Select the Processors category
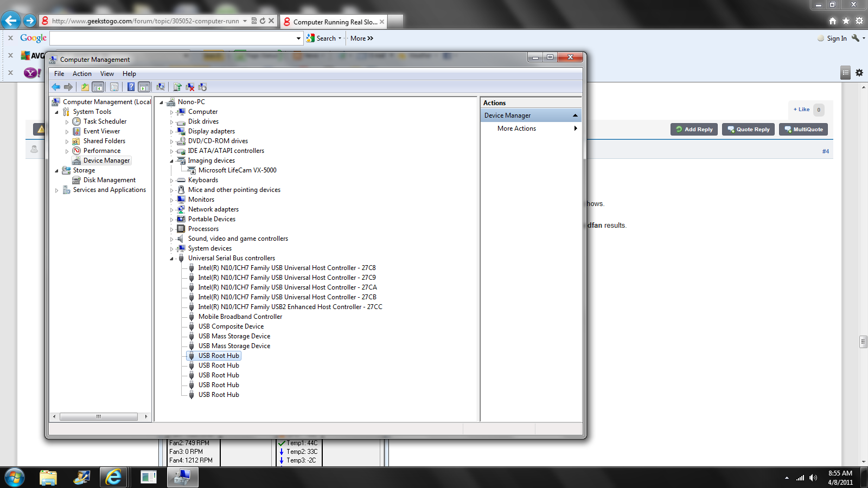Image resolution: width=868 pixels, height=488 pixels. [203, 229]
